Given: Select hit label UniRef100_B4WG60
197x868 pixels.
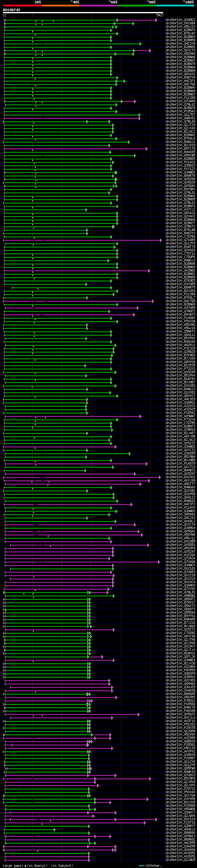Looking at the screenshot, I should [180, 487].
